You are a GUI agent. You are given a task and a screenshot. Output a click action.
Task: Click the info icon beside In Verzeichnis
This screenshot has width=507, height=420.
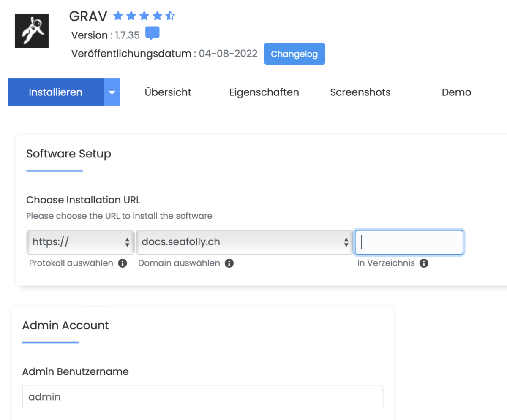pyautogui.click(x=424, y=263)
